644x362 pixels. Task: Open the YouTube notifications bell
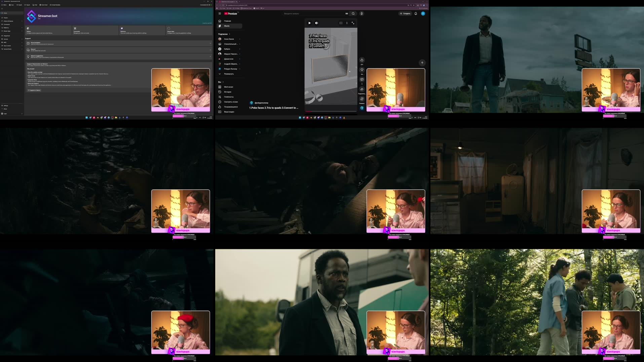pos(416,14)
